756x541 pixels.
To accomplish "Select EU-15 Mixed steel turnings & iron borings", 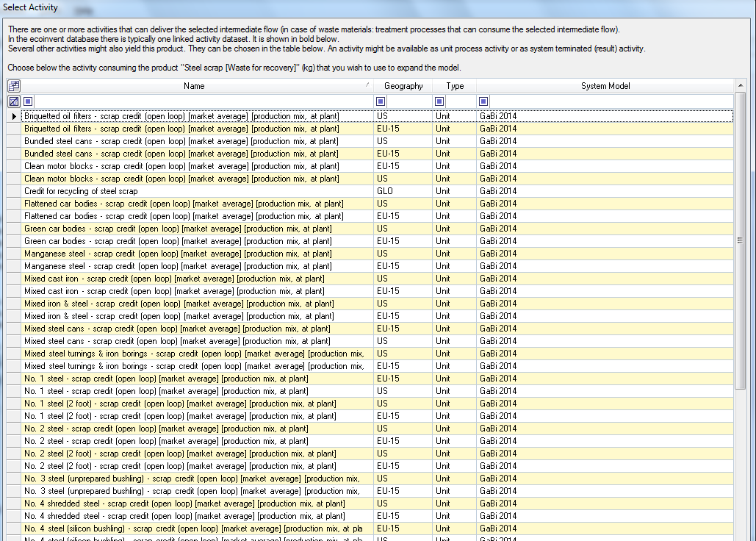I will click(x=370, y=367).
